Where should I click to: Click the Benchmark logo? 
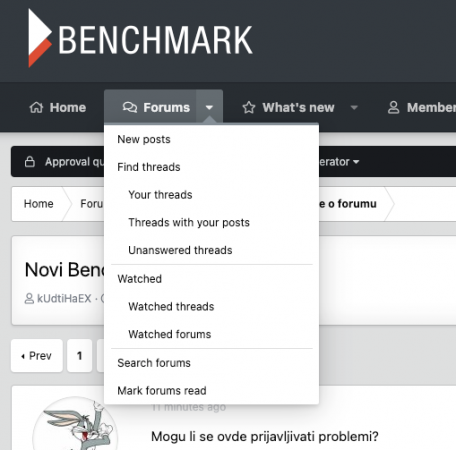[x=140, y=38]
